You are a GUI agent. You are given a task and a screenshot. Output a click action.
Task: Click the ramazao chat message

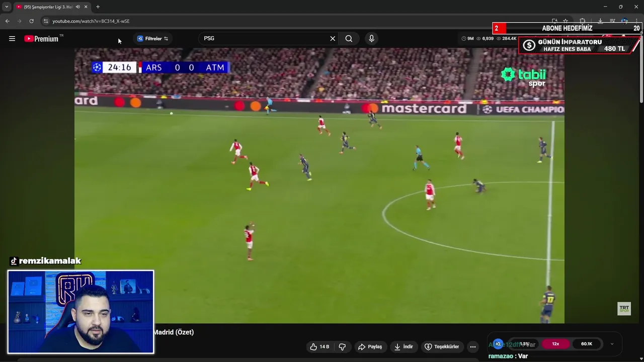pyautogui.click(x=508, y=356)
